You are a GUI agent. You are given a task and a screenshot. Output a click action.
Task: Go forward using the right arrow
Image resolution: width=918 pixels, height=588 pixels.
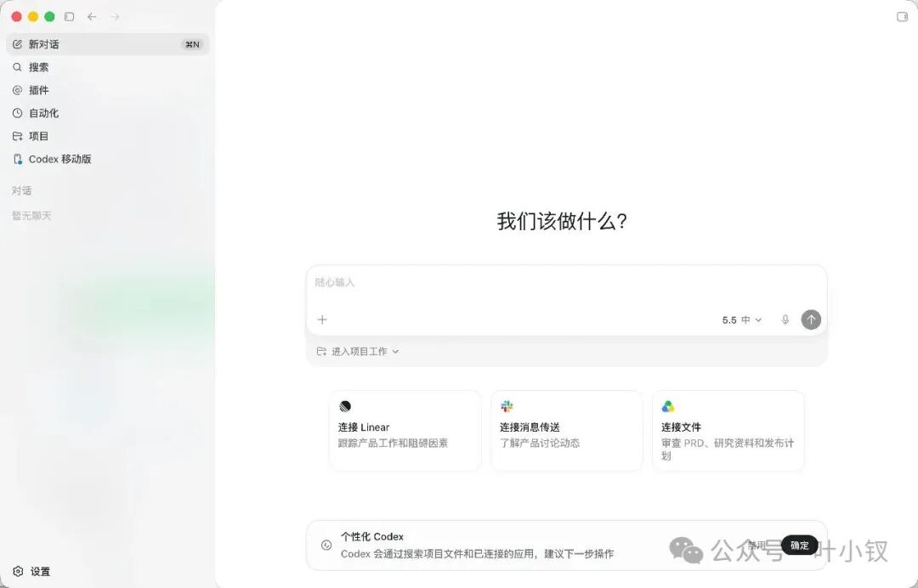(x=115, y=17)
